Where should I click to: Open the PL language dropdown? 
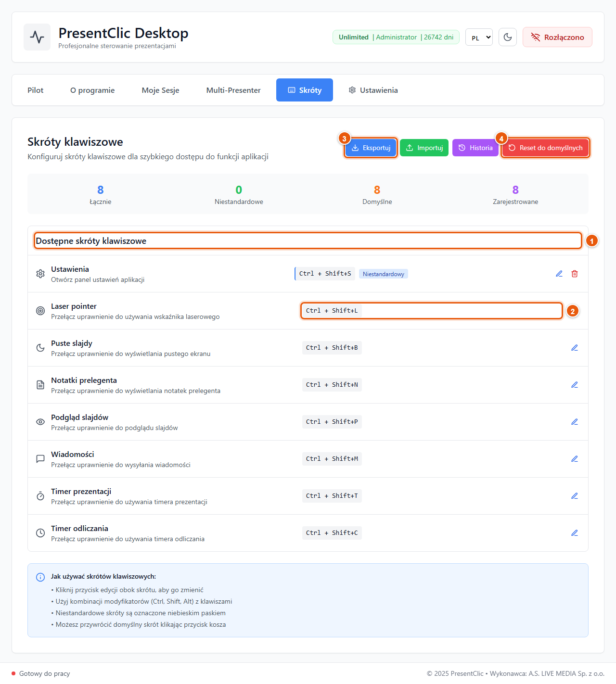(479, 37)
